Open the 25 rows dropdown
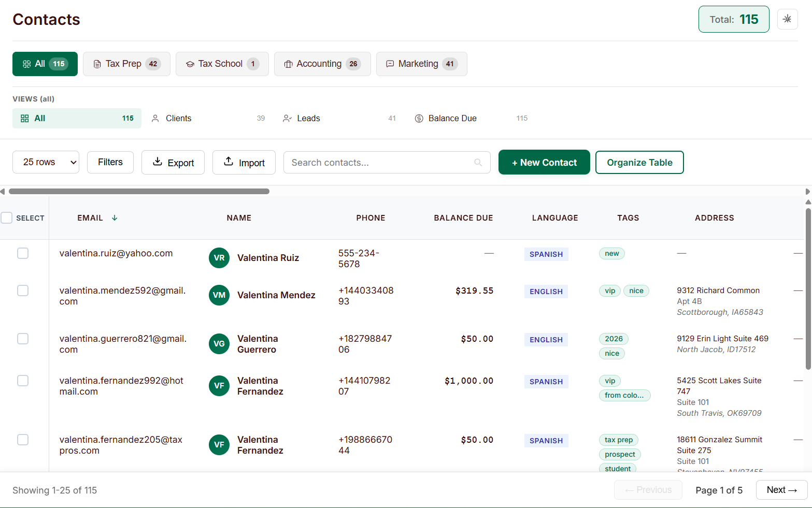Image resolution: width=812 pixels, height=508 pixels. click(46, 162)
